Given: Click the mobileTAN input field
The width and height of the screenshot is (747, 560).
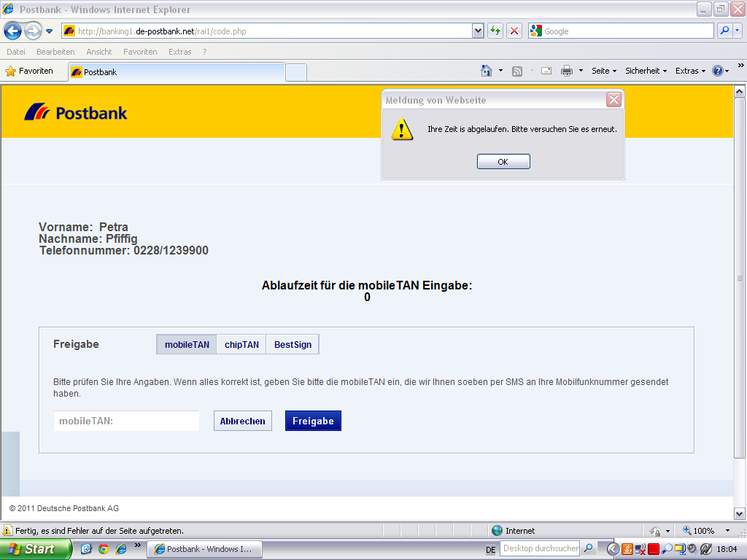Looking at the screenshot, I should click(126, 421).
